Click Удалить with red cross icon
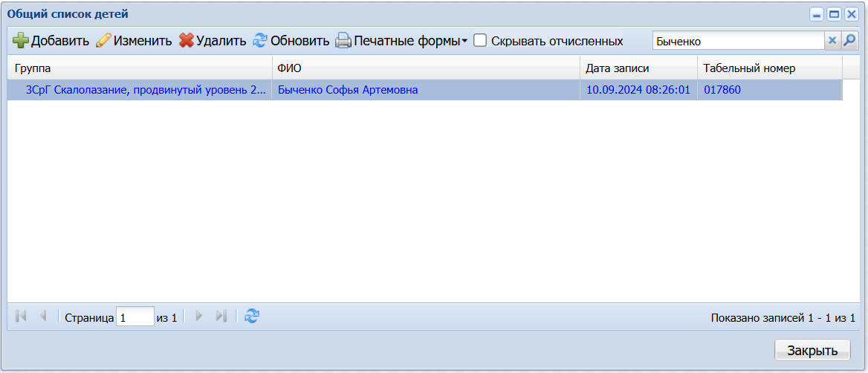868x373 pixels. pyautogui.click(x=213, y=41)
